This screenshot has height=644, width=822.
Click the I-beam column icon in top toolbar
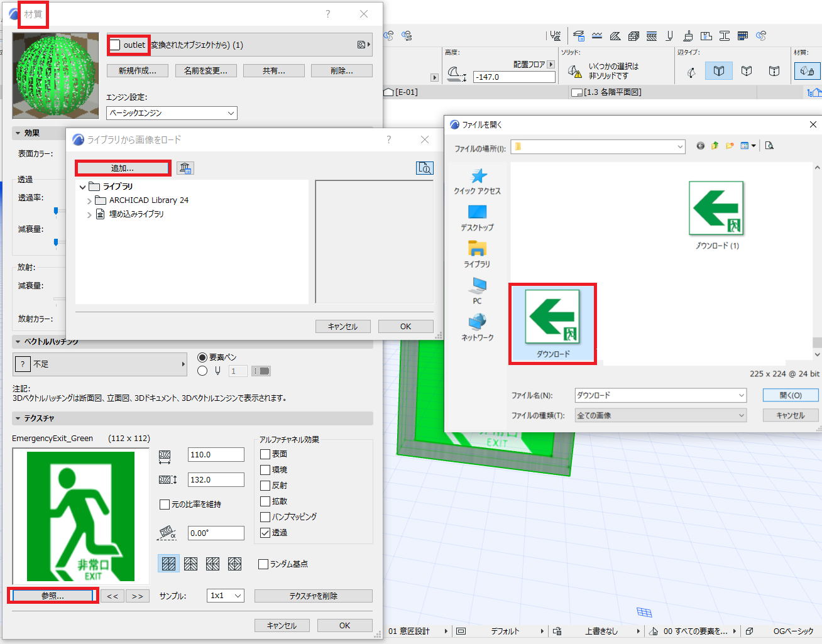point(724,36)
